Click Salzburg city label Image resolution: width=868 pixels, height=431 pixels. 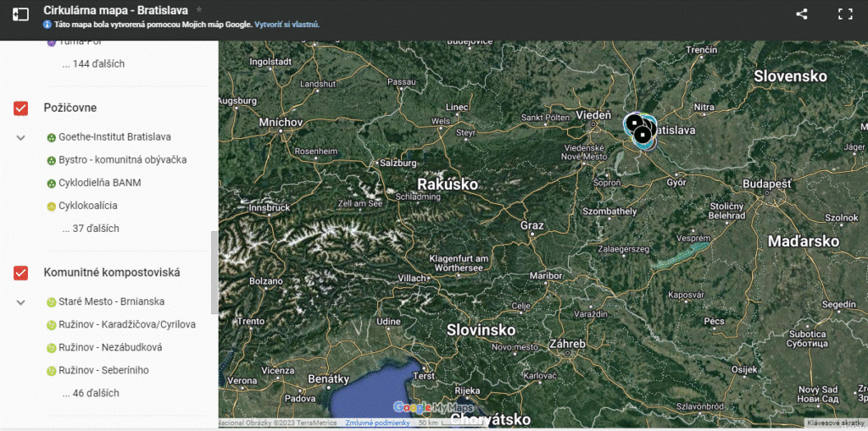pyautogui.click(x=398, y=163)
